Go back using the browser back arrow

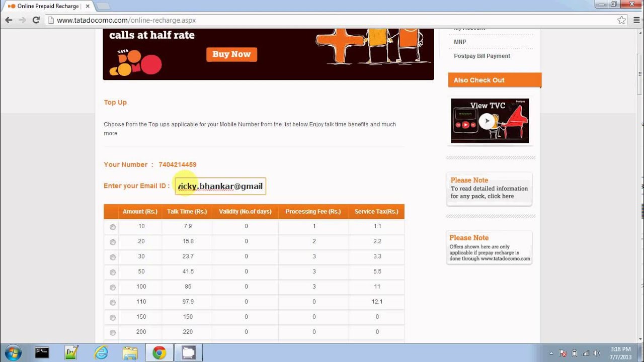[9, 20]
